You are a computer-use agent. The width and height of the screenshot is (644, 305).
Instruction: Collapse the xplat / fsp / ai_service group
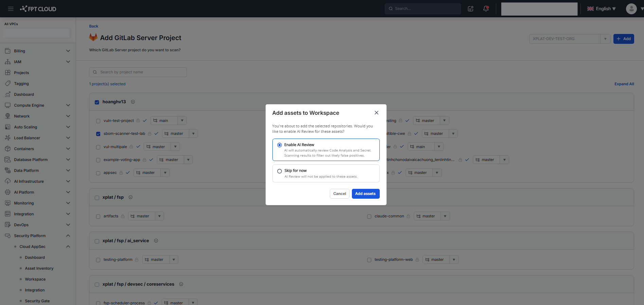pyautogui.click(x=156, y=240)
